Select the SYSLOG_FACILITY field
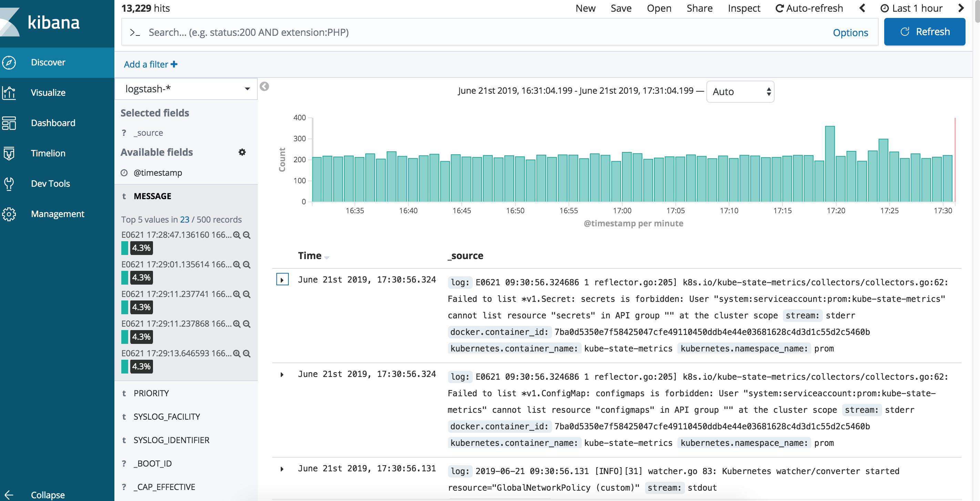Viewport: 980px width, 501px height. tap(167, 417)
